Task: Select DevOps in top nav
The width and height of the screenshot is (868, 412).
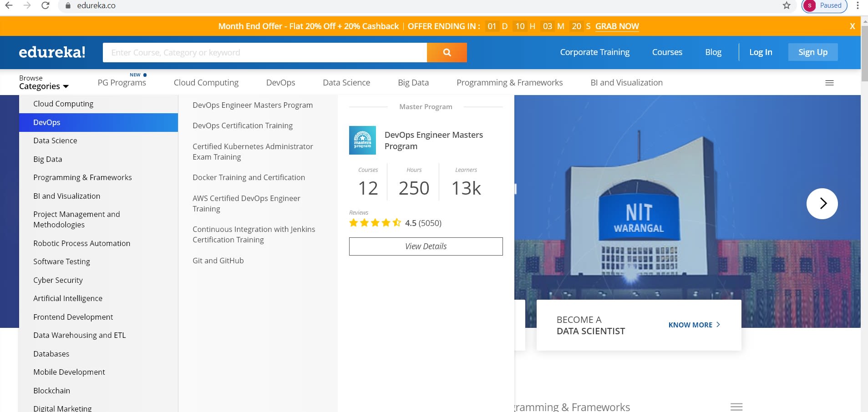Action: point(280,82)
